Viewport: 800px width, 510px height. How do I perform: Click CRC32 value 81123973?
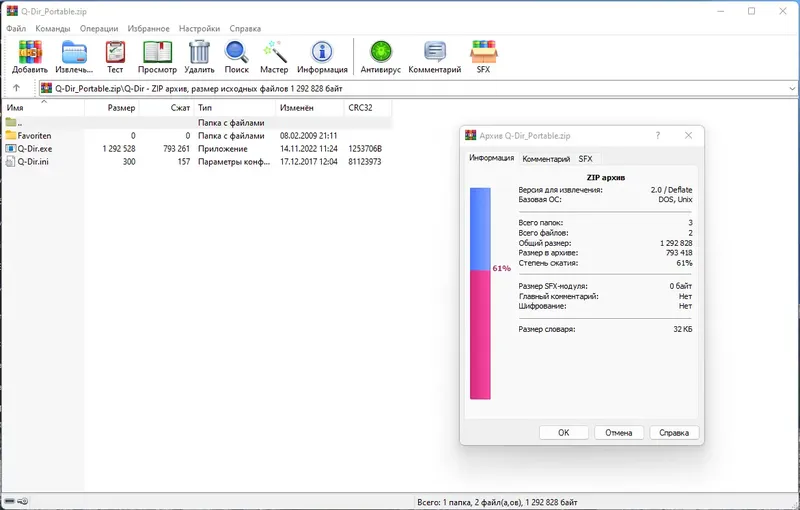coord(365,162)
